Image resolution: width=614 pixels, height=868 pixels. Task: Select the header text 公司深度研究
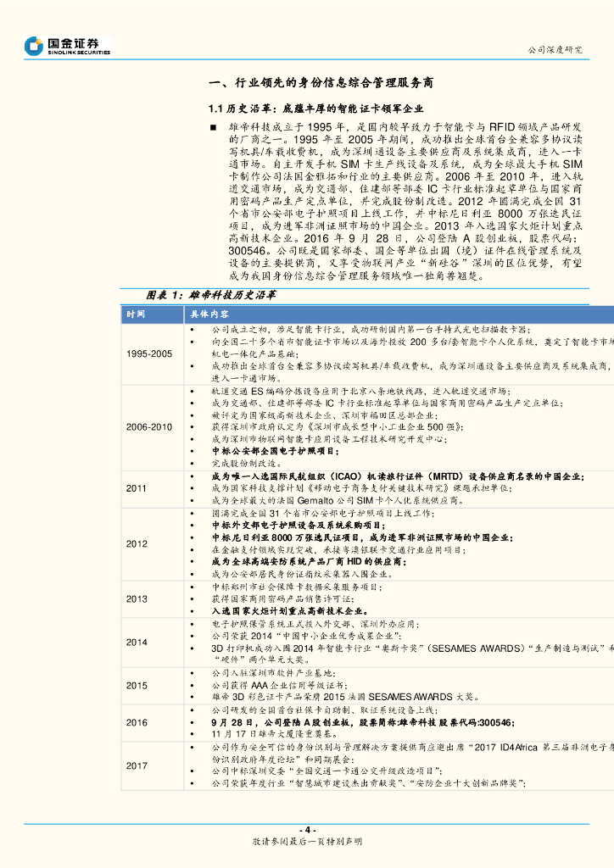(x=555, y=50)
